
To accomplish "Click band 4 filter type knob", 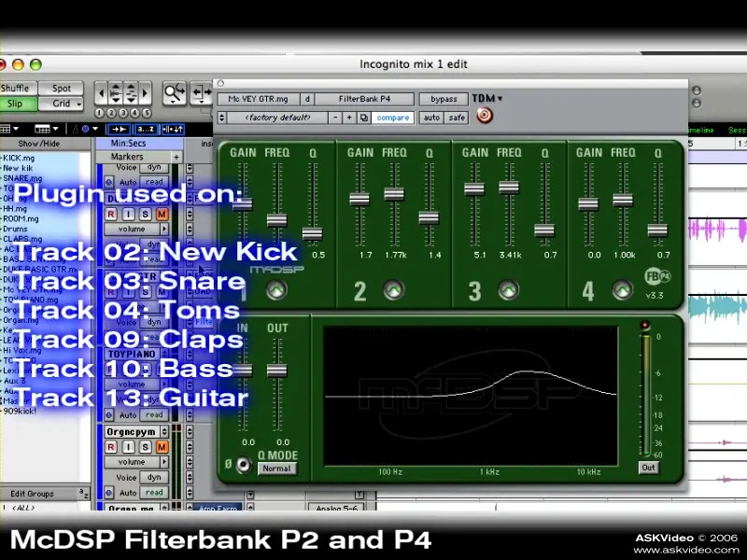I will coord(623,289).
